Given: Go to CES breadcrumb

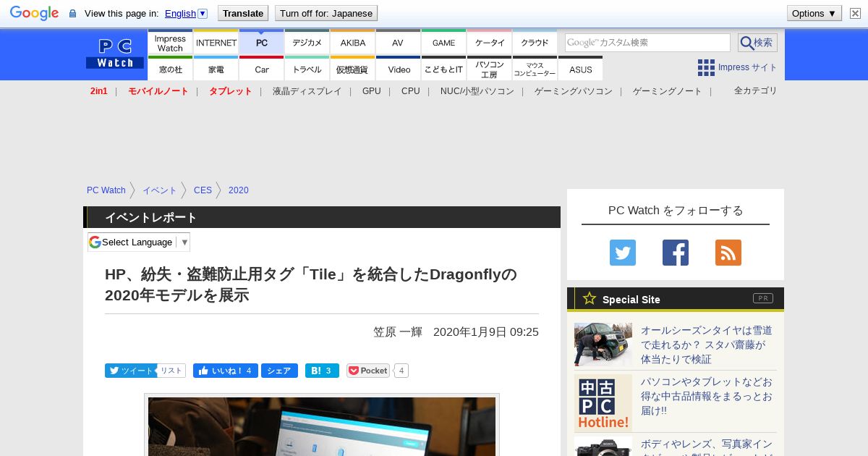Looking at the screenshot, I should click(203, 190).
